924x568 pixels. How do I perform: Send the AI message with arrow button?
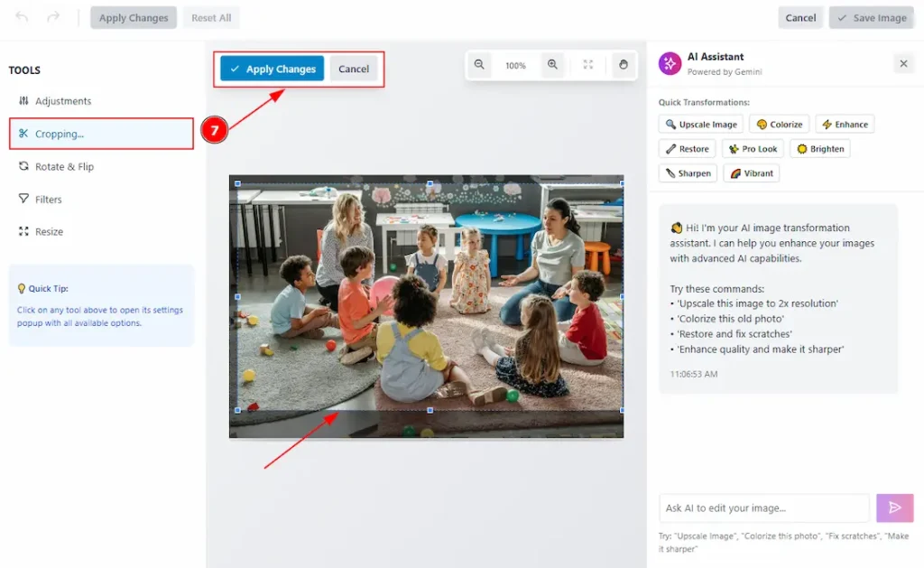point(894,507)
